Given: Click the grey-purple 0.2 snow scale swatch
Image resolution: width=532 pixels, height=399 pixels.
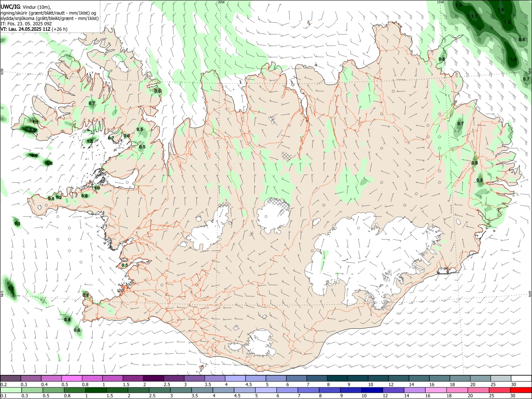Looking at the screenshot, I should (x=10, y=378).
